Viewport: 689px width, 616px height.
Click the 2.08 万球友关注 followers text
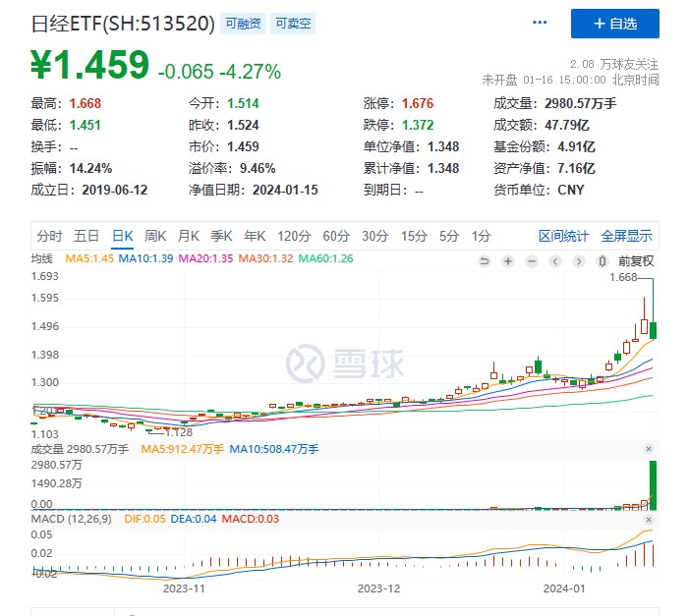click(614, 64)
